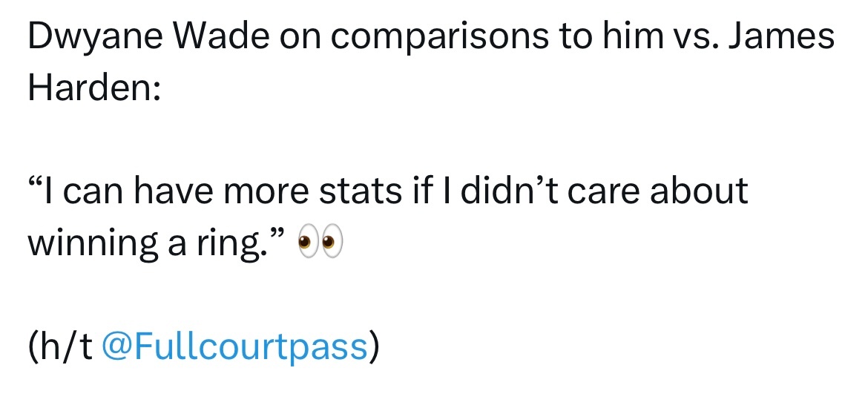Screen dimensions: 868x411
Task: Click the "(h/t" text before the mention
Action: pyautogui.click(x=60, y=348)
